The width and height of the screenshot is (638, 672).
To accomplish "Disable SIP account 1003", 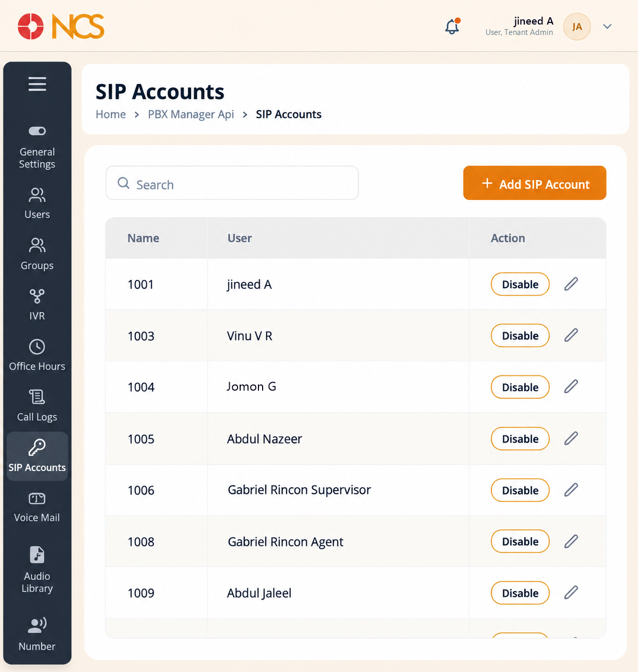I will [520, 336].
